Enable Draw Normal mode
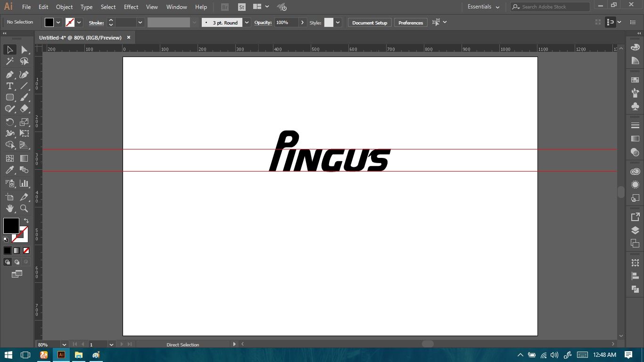 8,262
